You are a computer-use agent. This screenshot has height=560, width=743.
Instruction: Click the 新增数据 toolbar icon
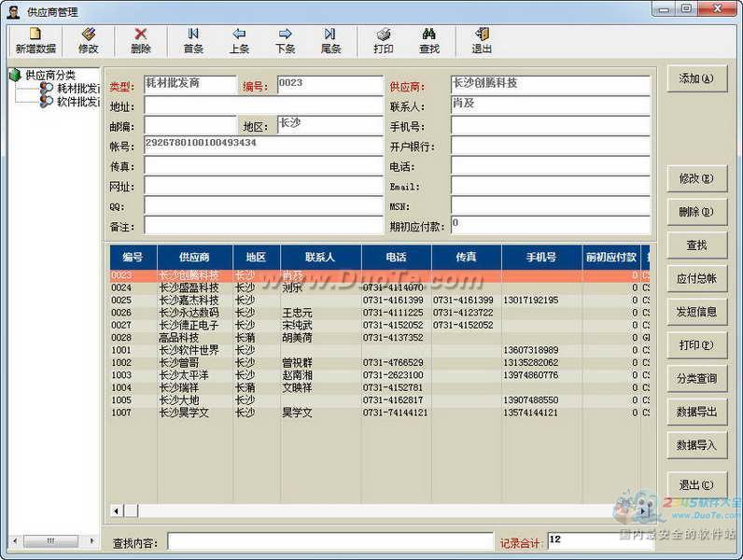[35, 41]
